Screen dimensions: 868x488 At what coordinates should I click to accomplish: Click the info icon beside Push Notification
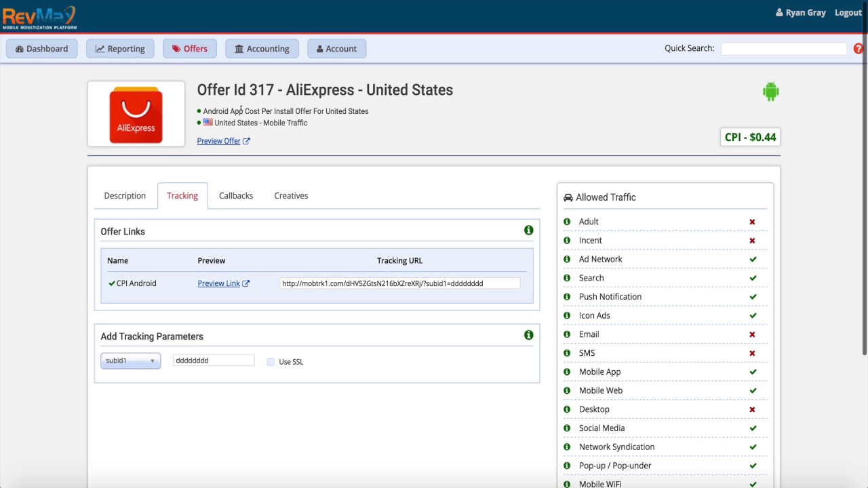click(567, 297)
